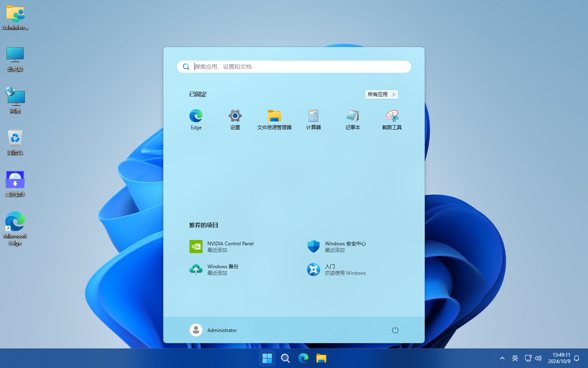Open Edge from pinned apps

196,120
